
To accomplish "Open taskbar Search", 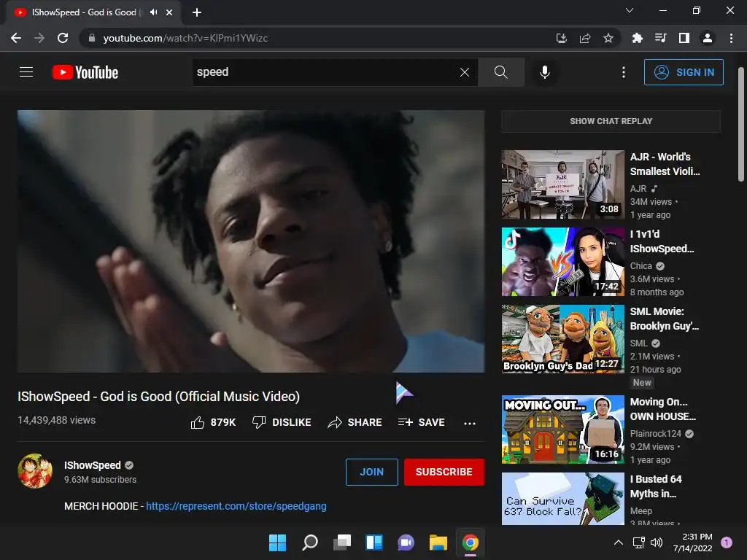I will click(310, 542).
